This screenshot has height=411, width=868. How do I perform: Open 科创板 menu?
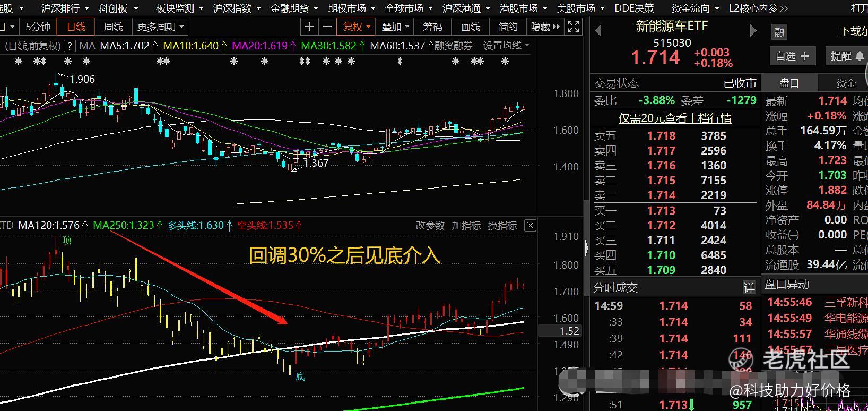coord(118,8)
